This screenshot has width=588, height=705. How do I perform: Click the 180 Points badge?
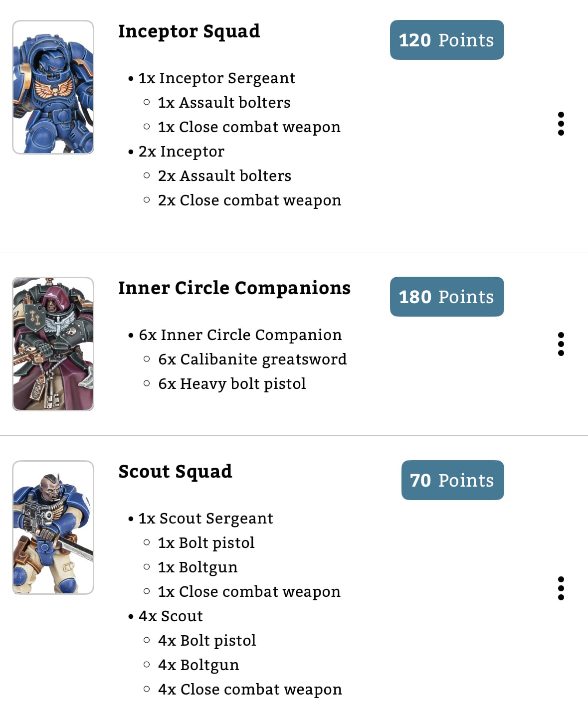[x=447, y=297]
